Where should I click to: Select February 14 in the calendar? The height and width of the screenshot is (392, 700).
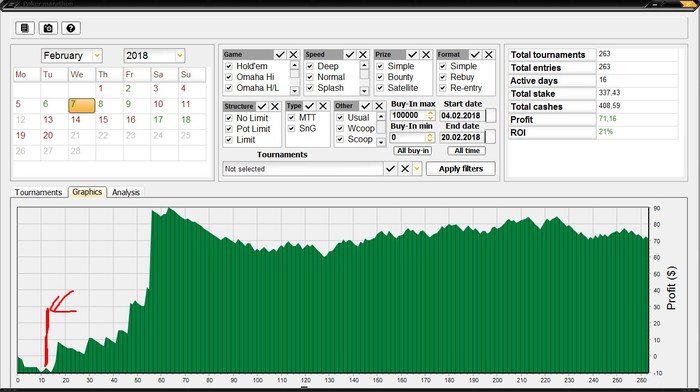click(x=76, y=120)
